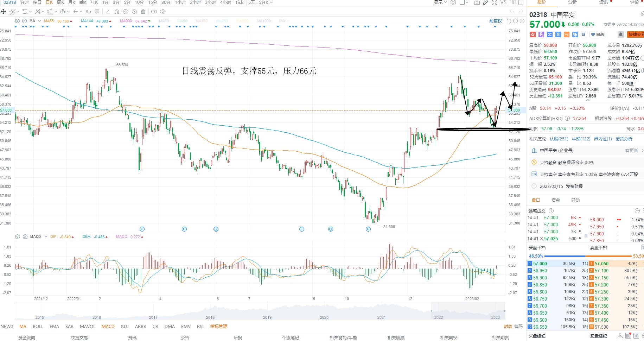The image size is (644, 341).
Task: Add stock to 自选 watchlist
Action: [597, 34]
